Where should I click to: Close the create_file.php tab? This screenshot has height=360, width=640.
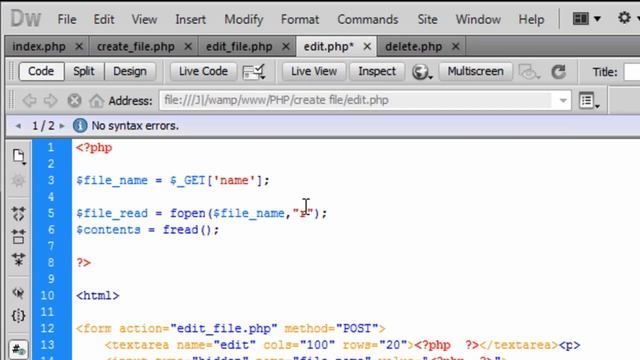pyautogui.click(x=188, y=47)
